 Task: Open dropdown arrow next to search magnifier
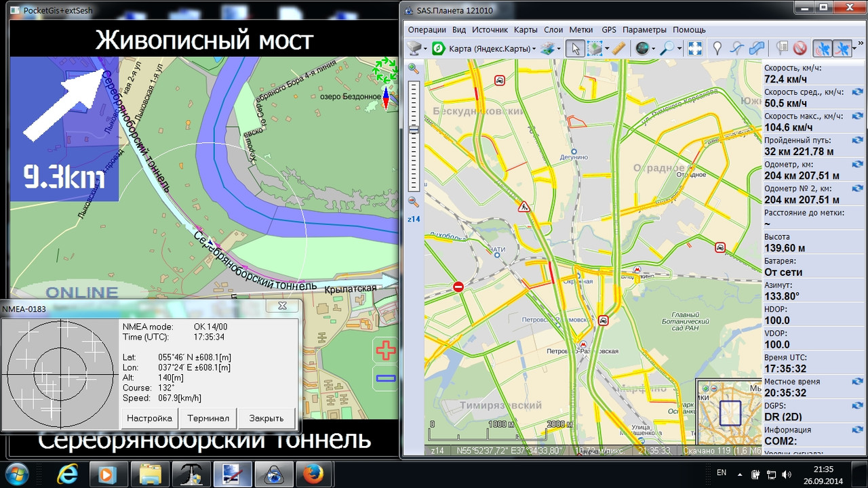click(679, 49)
